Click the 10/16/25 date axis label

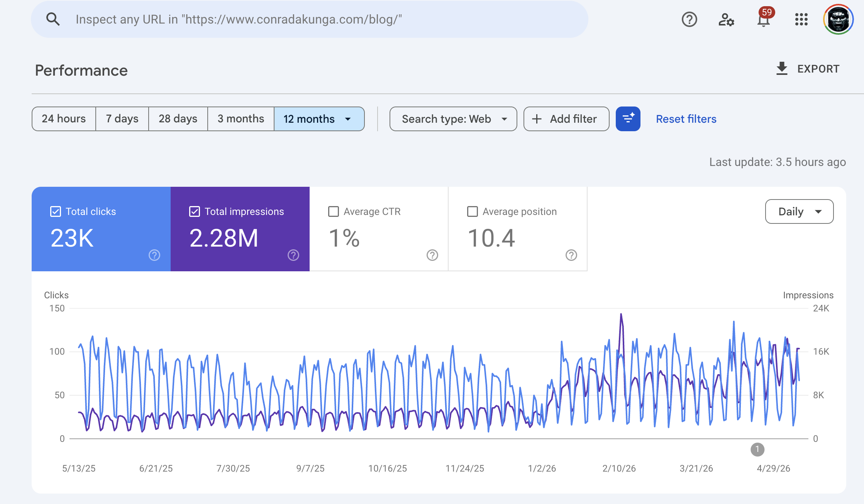coord(388,468)
